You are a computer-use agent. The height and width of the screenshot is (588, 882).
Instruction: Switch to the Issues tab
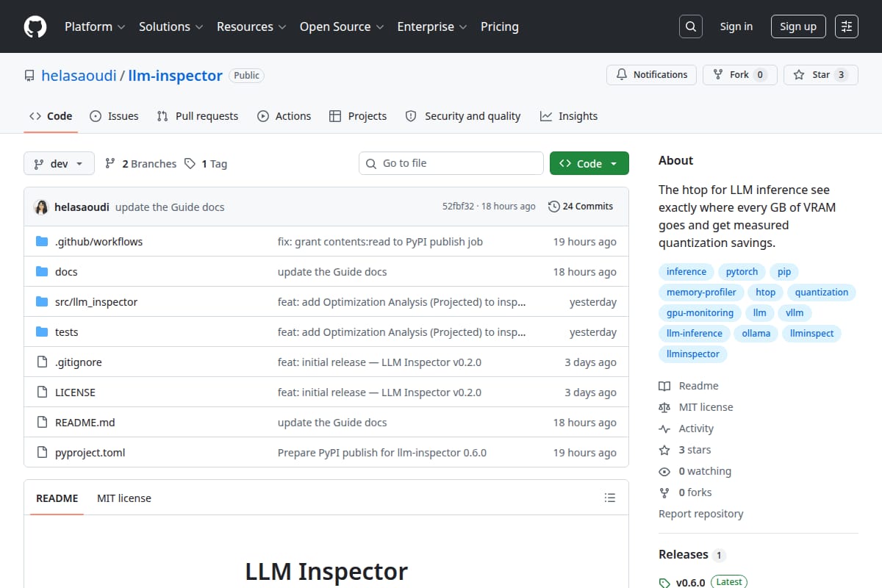pos(114,116)
